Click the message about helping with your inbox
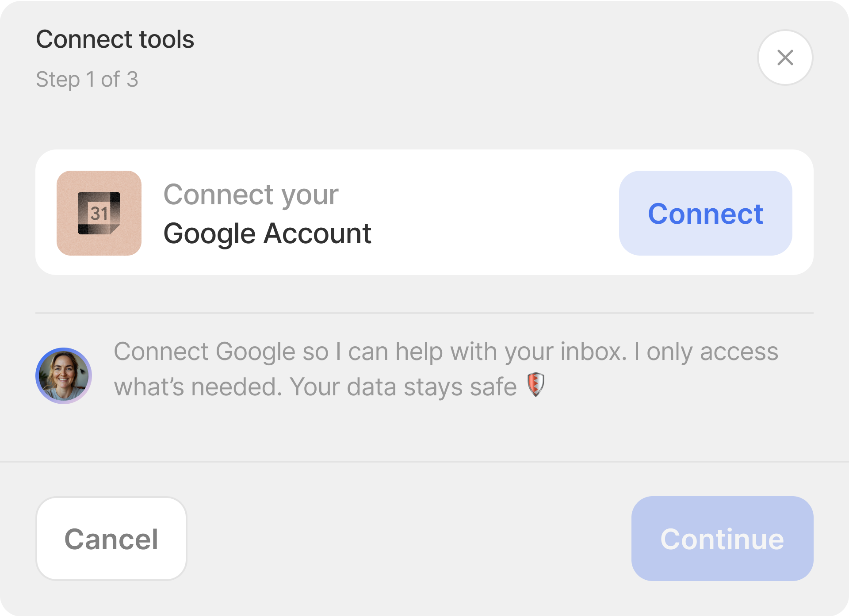The height and width of the screenshot is (616, 849). (x=371, y=352)
